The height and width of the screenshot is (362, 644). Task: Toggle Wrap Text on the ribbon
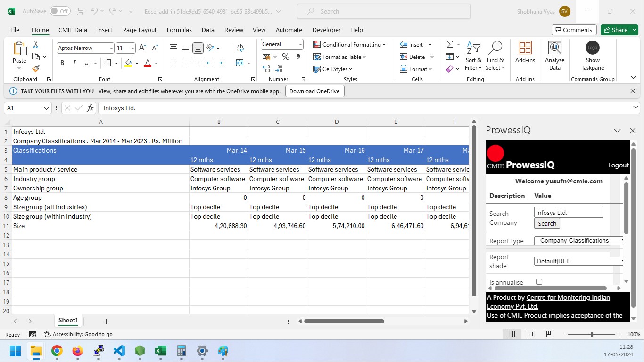coord(240,48)
